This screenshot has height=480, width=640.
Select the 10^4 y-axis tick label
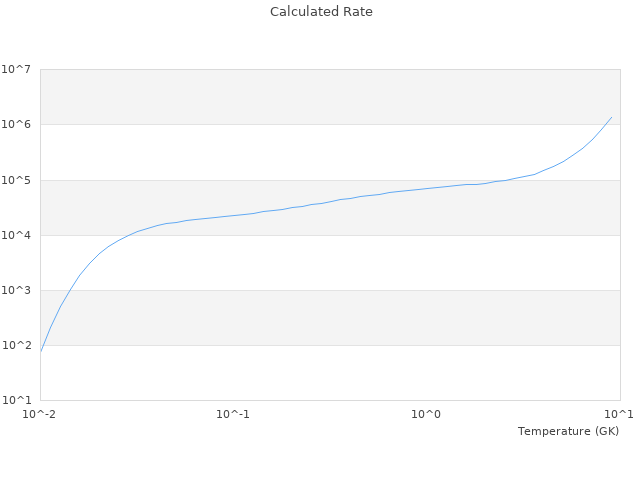pos(16,235)
